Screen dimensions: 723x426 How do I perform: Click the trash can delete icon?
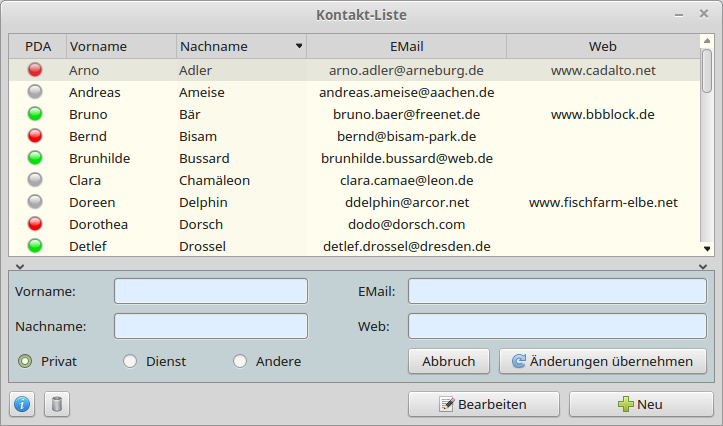pos(57,404)
